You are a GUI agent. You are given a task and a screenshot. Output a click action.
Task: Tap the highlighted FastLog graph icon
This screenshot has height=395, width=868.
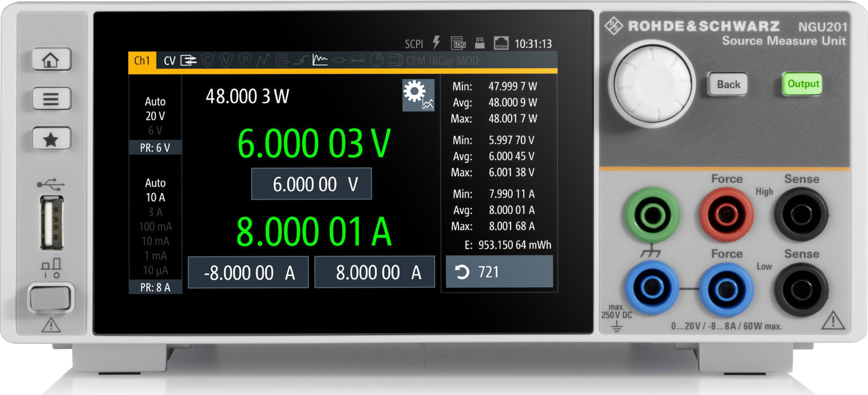pyautogui.click(x=320, y=60)
